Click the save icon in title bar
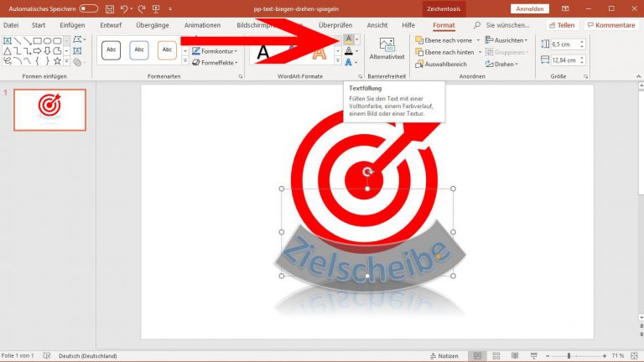The height and width of the screenshot is (362, 644). [110, 8]
